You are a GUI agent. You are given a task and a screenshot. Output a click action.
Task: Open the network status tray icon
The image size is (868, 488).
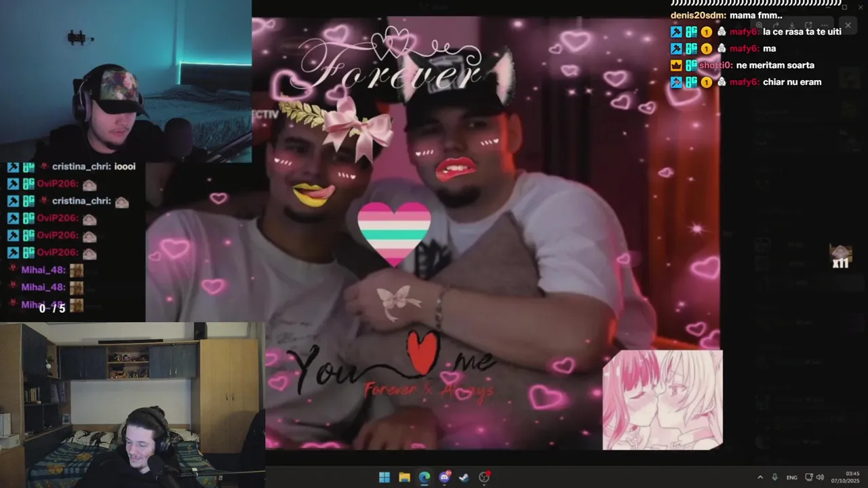click(x=810, y=477)
